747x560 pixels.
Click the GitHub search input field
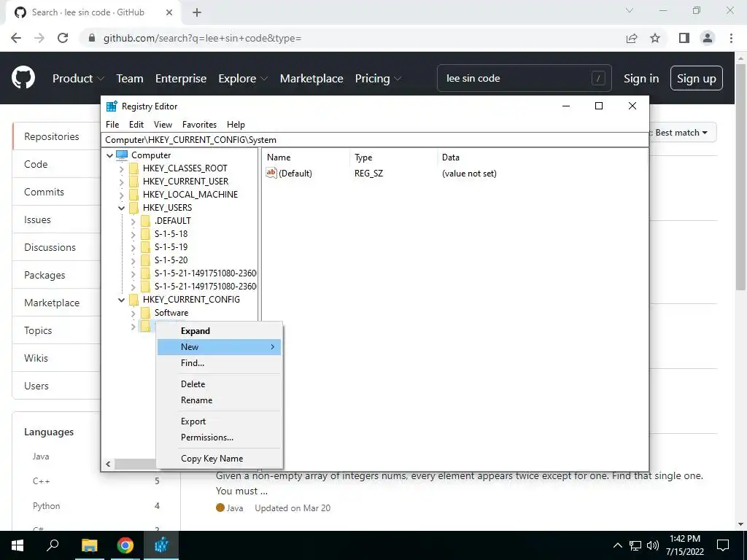(x=524, y=78)
